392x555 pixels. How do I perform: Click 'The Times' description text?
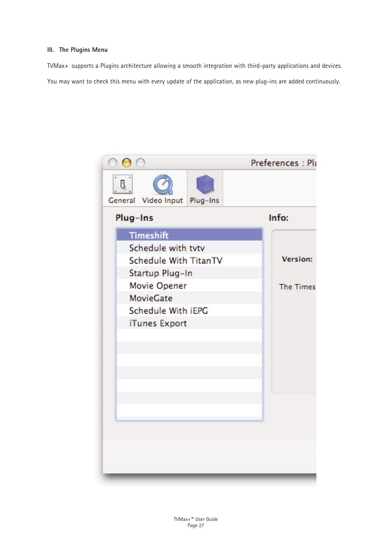[x=297, y=287]
